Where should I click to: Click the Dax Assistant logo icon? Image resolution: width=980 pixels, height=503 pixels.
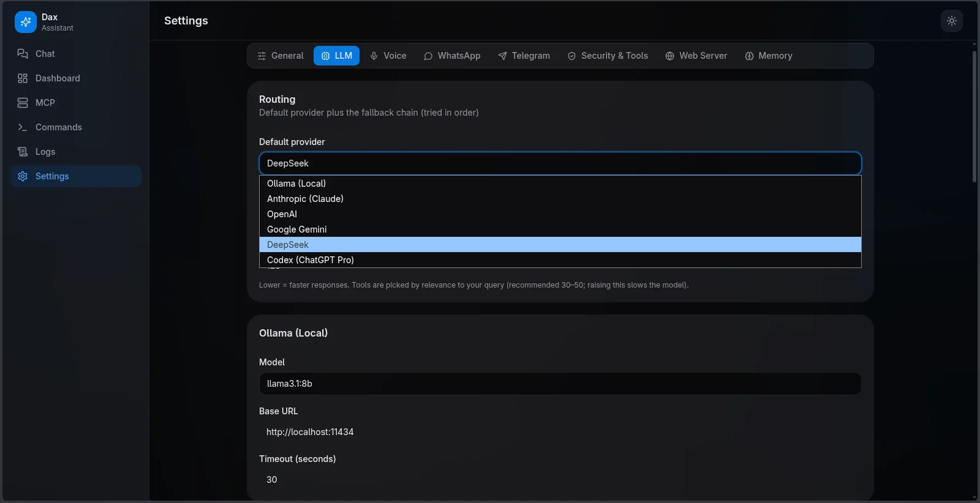(25, 22)
